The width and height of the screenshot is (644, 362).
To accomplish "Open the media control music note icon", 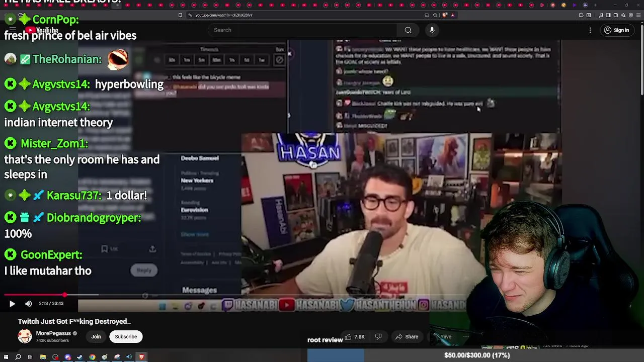I will click(x=601, y=15).
